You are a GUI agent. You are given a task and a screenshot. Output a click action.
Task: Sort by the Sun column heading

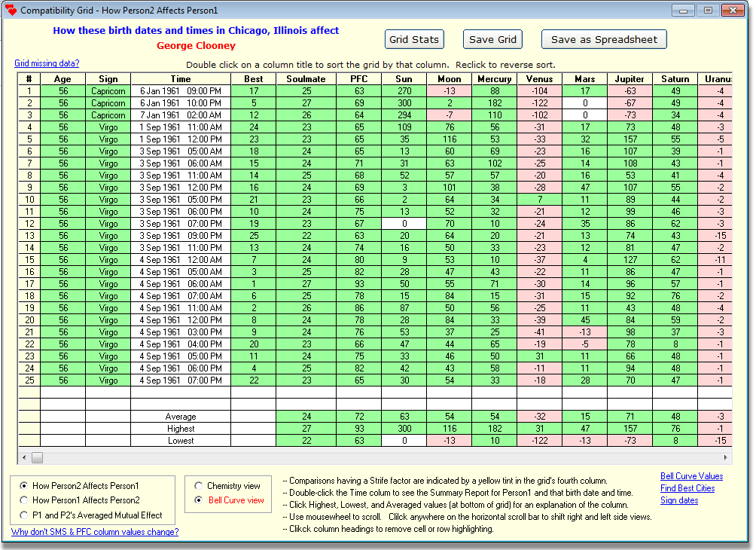coord(404,78)
